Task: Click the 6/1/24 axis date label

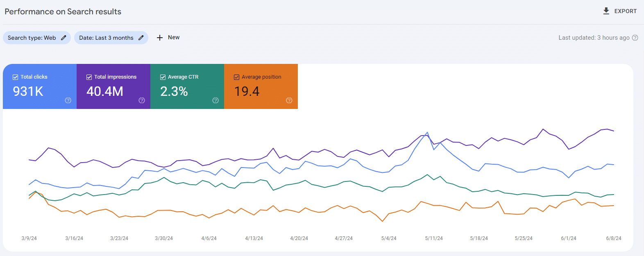Action: tap(569, 238)
